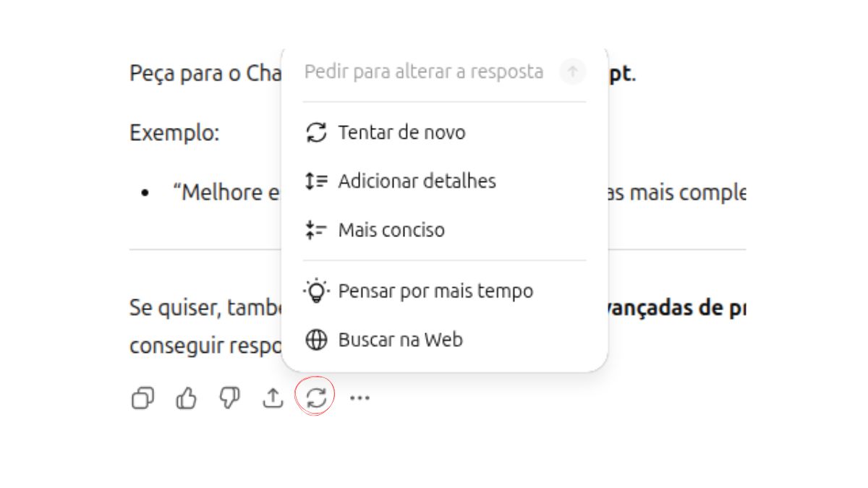The height and width of the screenshot is (488, 868).
Task: Give the response a thumbs up
Action: click(186, 398)
